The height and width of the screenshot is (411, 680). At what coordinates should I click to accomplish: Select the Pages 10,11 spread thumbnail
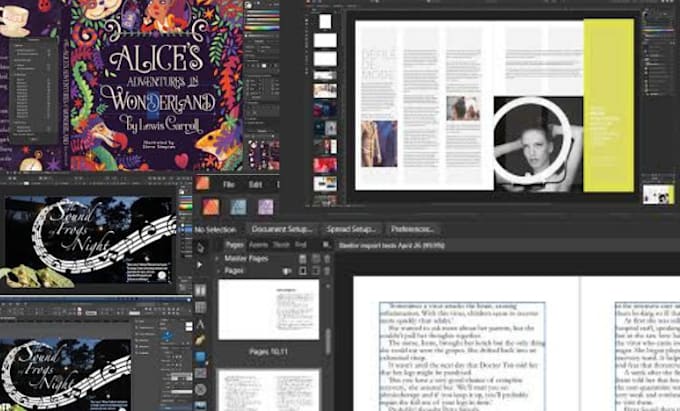tap(268, 310)
